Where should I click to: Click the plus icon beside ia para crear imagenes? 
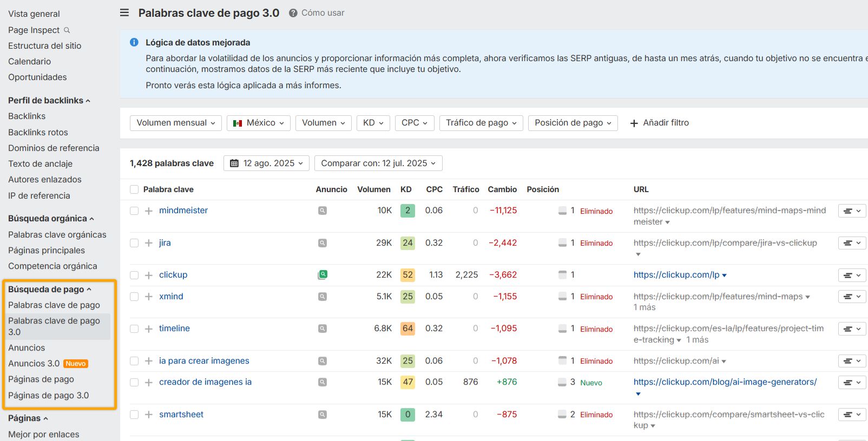tap(149, 361)
